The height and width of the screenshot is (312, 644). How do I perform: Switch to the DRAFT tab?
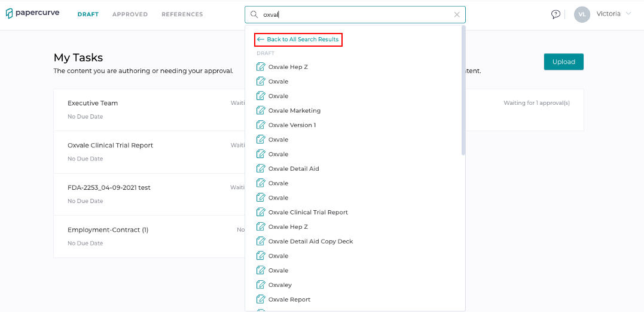88,14
